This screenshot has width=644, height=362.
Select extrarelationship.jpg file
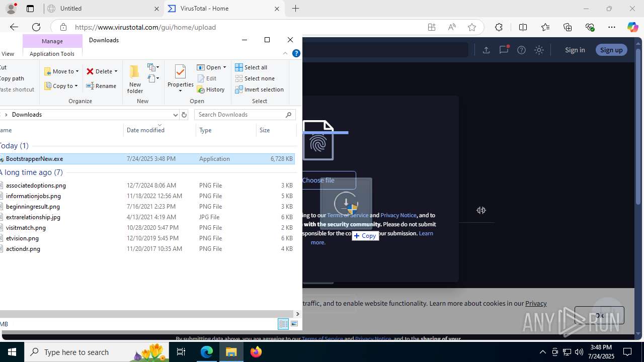(33, 217)
